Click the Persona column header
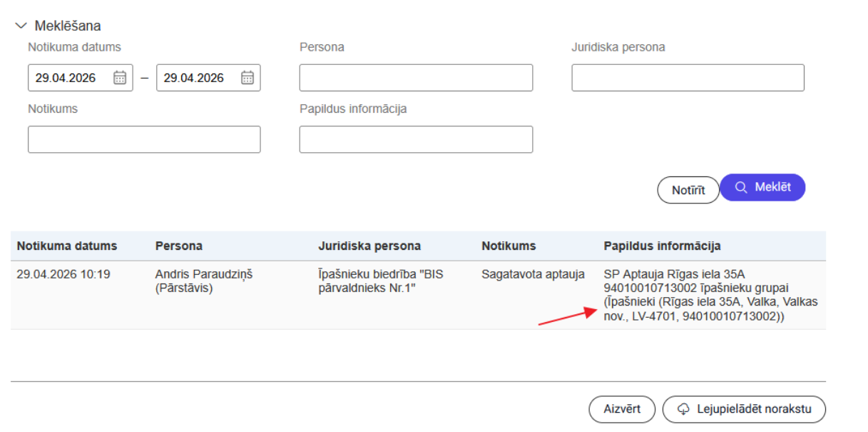 (179, 246)
